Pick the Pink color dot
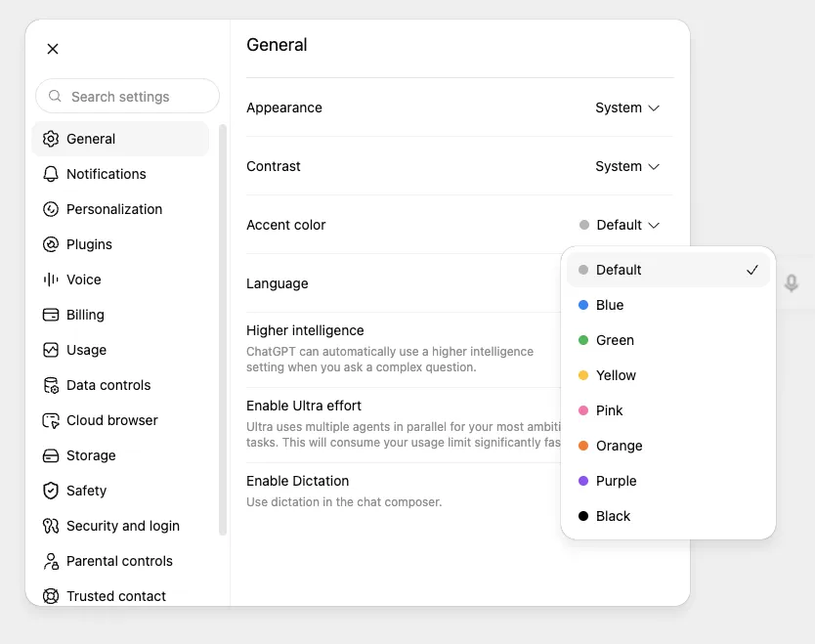This screenshot has height=644, width=815. pyautogui.click(x=583, y=410)
